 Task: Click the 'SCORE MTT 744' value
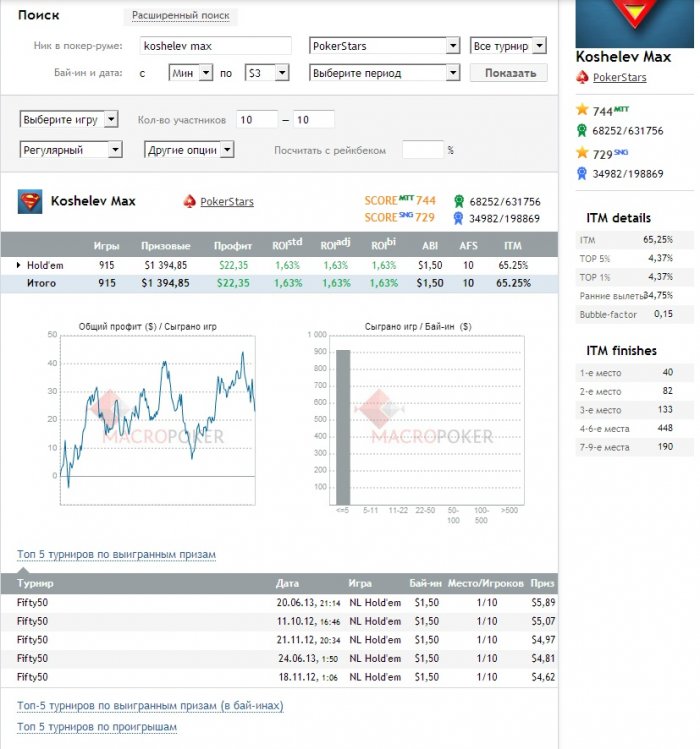pos(400,201)
